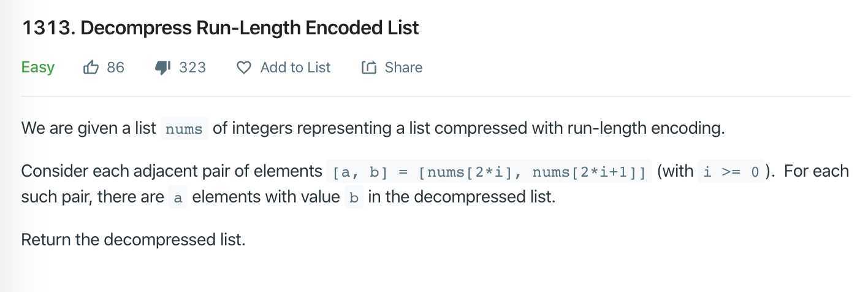Click the [a, b] pair code expression
The height and width of the screenshot is (292, 868).
360,172
